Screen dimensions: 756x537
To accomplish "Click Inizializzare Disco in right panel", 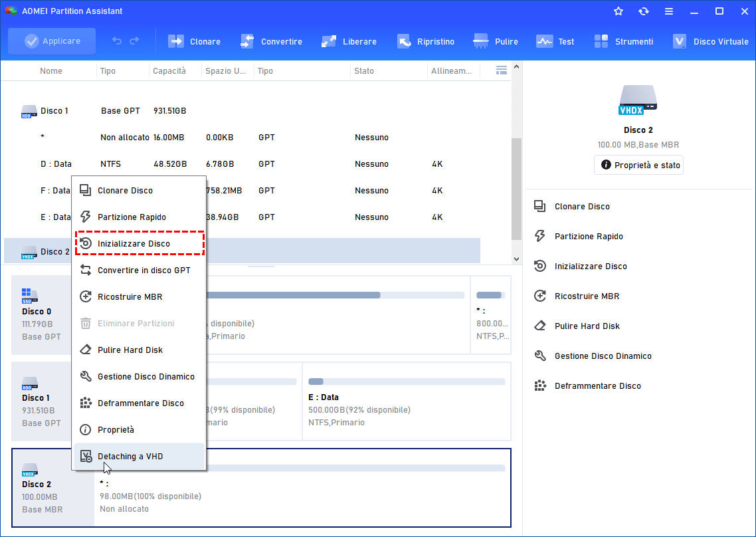I will click(x=581, y=267).
